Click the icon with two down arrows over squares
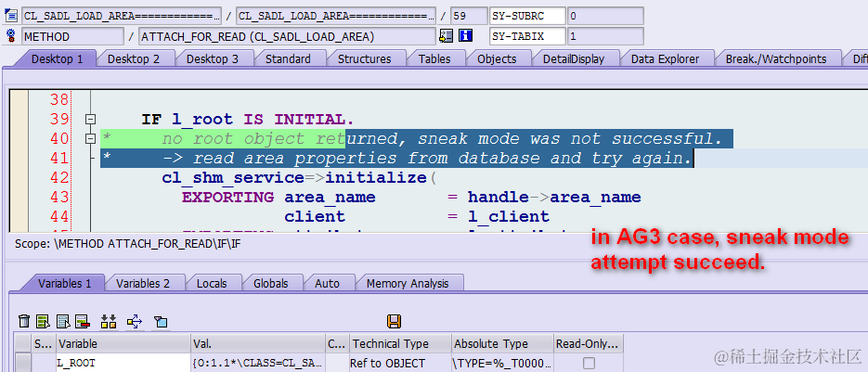Screen dimensions: 868x372 click(x=109, y=321)
